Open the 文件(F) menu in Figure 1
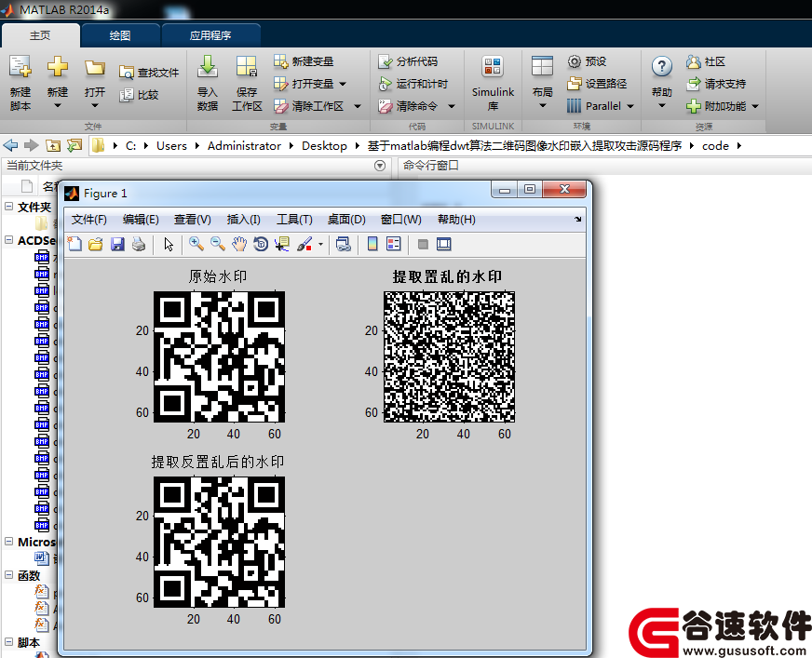Screen dimensions: 812x658 (89, 220)
